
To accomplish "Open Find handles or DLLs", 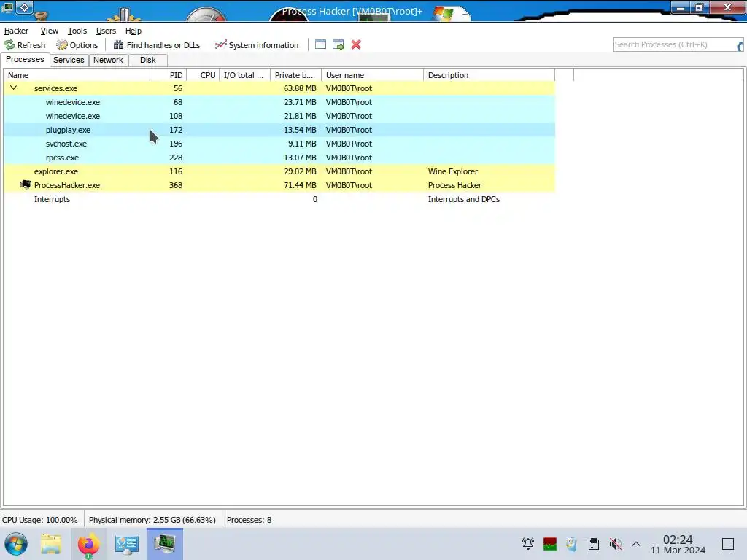I will (x=157, y=44).
